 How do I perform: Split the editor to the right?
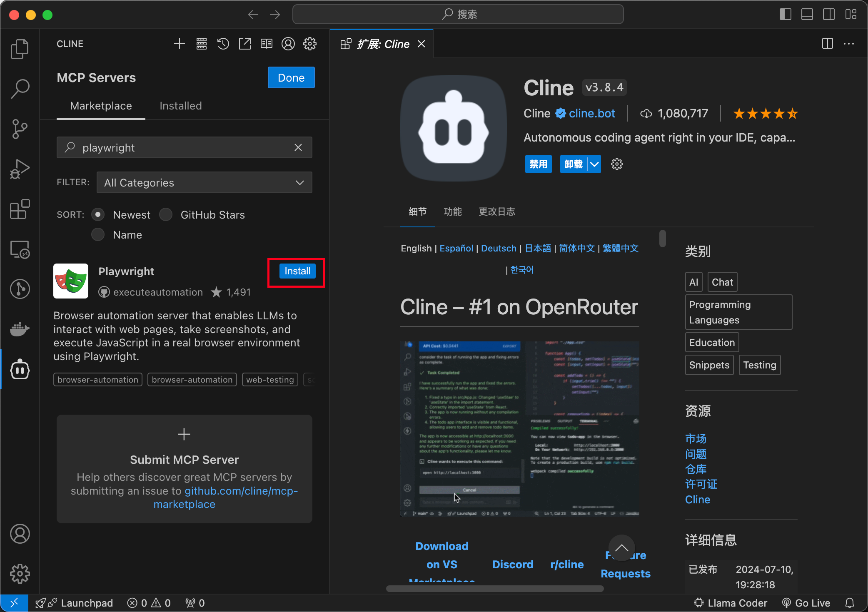(828, 44)
